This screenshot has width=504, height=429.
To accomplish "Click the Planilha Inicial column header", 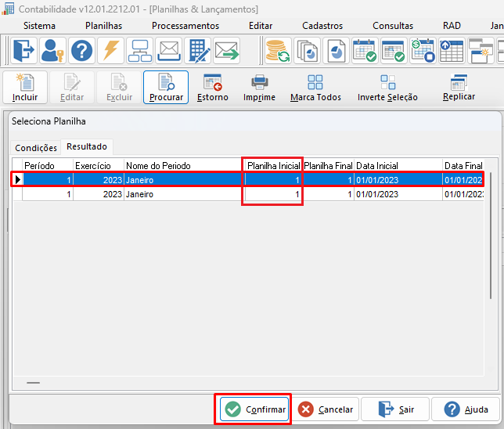I will coord(274,166).
